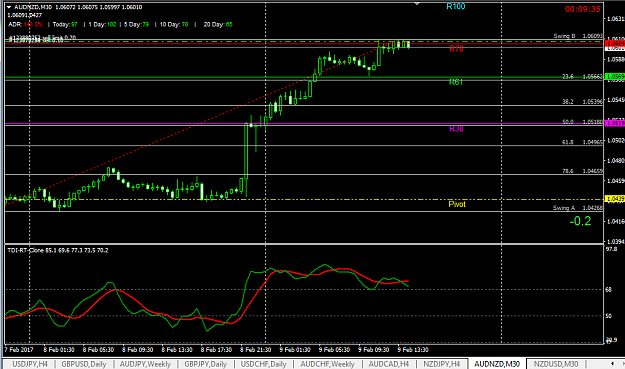Click the 50 level on the indicator scale
This screenshot has width=625, height=369.
pyautogui.click(x=609, y=316)
